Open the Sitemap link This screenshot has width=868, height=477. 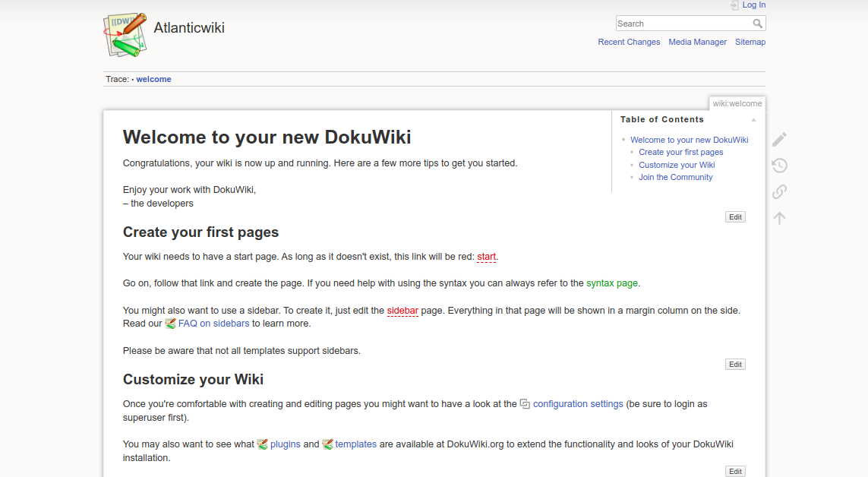point(750,43)
